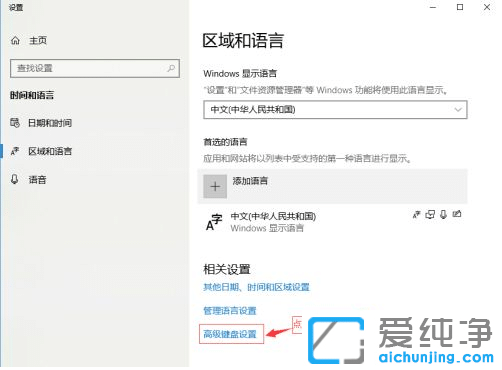Screen dimensions: 502x370
Task: Click text-to-speech feature icon on 中文 row
Action: pos(430,215)
